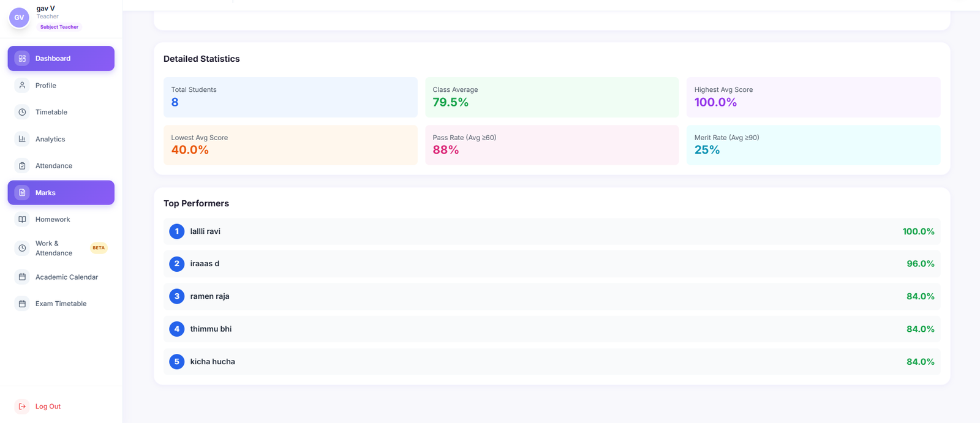Click the BETA tag
Screen dimensions: 980x423
(x=99, y=248)
